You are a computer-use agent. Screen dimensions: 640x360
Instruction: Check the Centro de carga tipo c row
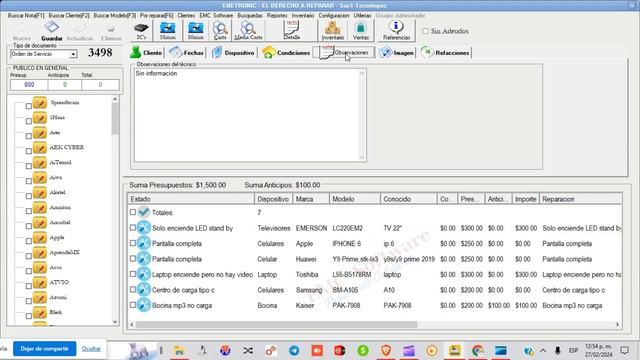[133, 290]
